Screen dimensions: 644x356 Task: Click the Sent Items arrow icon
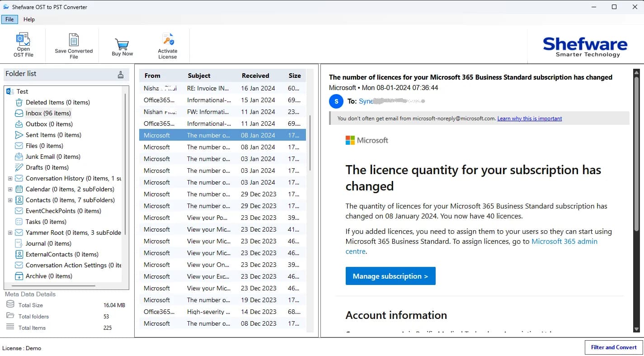click(19, 135)
